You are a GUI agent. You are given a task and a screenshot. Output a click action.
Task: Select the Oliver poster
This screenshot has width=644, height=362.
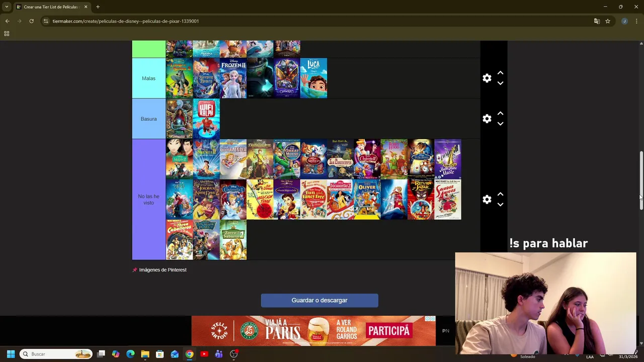click(x=367, y=200)
